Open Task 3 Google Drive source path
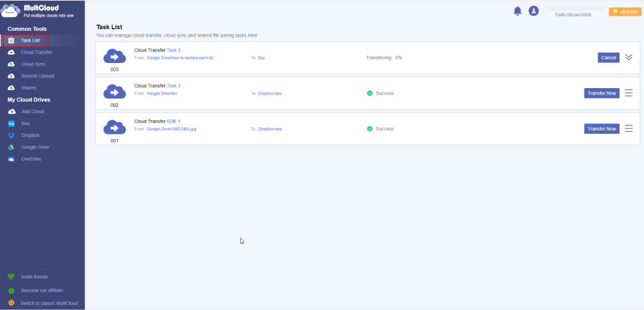 182,58
